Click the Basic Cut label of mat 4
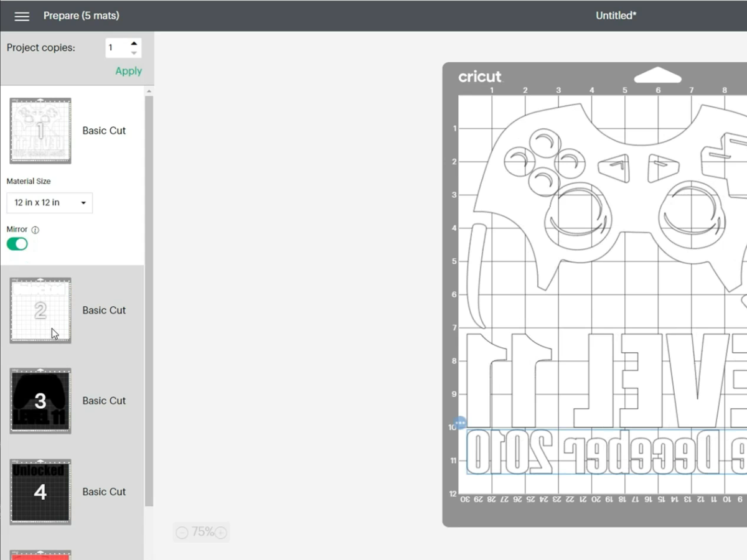 point(104,492)
